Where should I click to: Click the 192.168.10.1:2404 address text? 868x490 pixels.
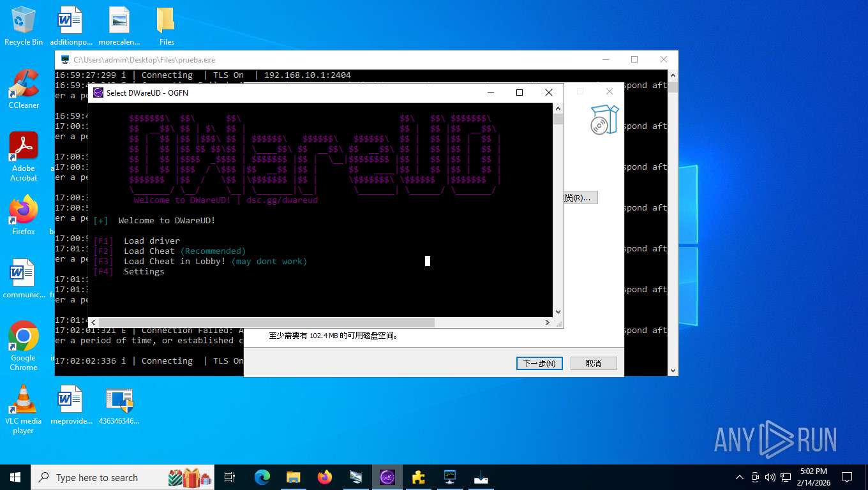(x=308, y=75)
